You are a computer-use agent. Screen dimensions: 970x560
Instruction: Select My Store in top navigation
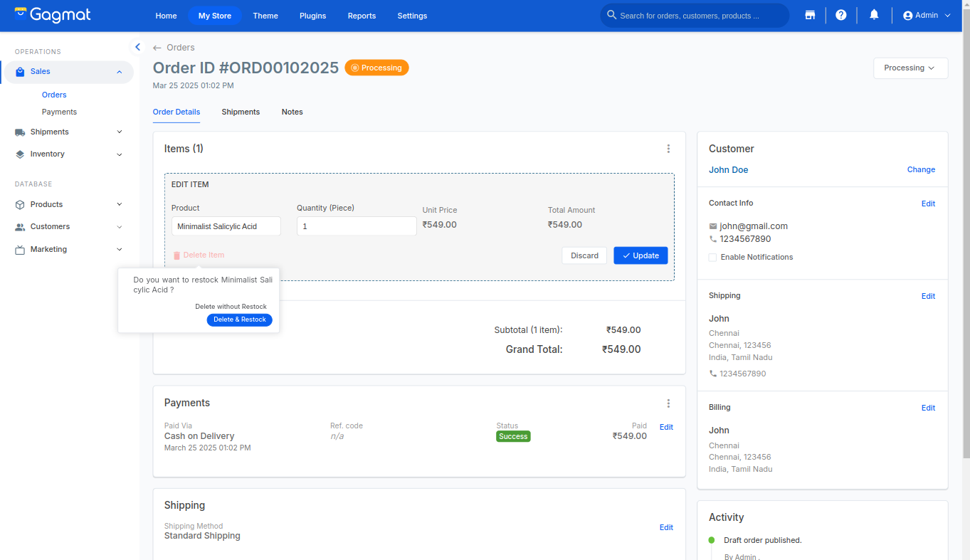pyautogui.click(x=215, y=16)
